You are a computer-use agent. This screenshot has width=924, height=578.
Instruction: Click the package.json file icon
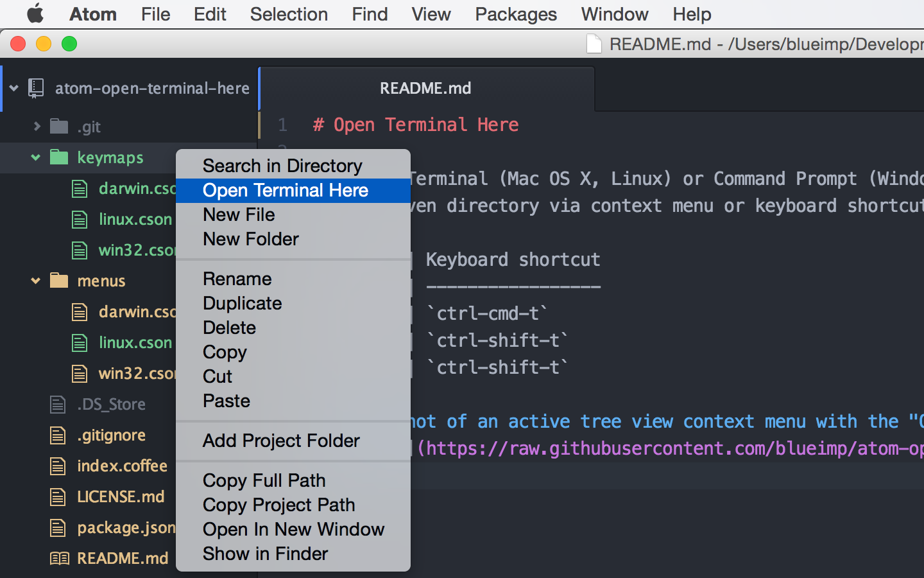tap(58, 527)
